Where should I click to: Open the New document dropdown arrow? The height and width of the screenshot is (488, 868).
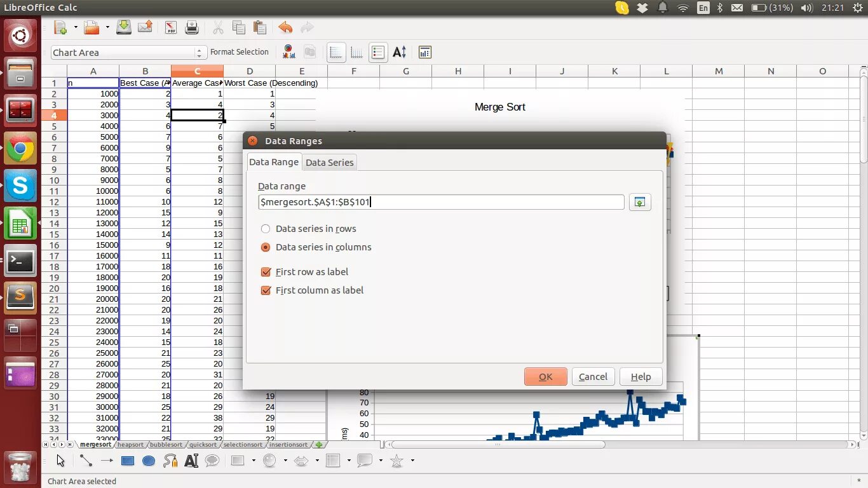click(x=76, y=27)
